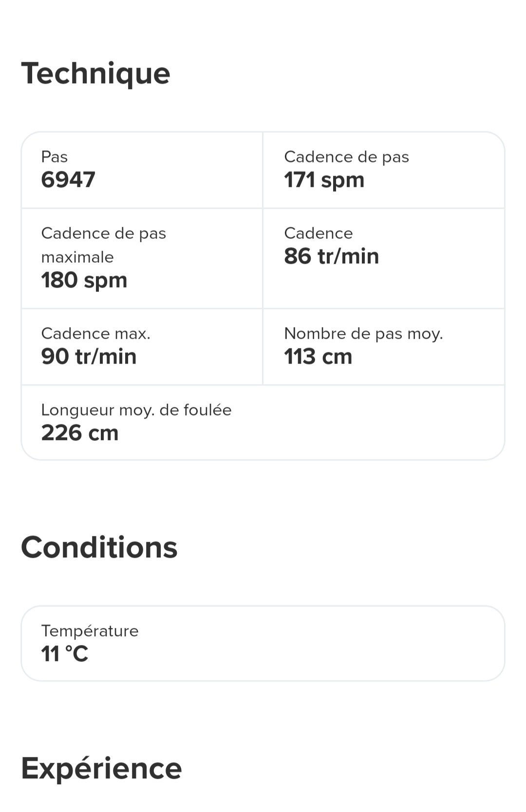Select the Pas label
The image size is (526, 812).
pyautogui.click(x=55, y=157)
